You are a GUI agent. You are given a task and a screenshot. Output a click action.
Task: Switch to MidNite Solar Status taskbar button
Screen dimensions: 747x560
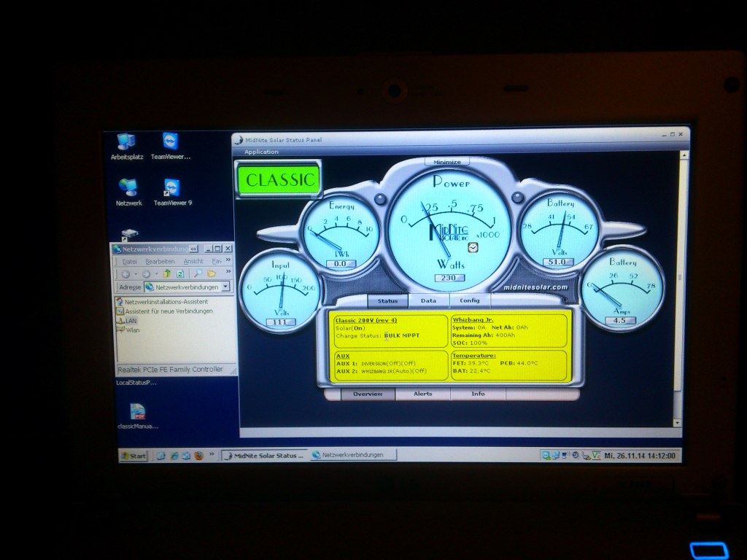pyautogui.click(x=264, y=455)
